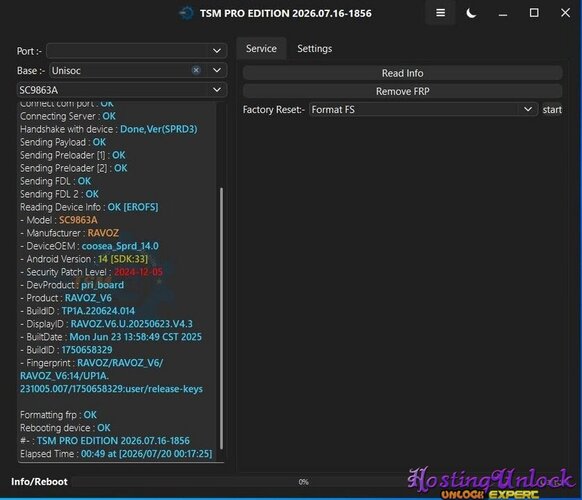Close the TSM Pro window

(565, 13)
